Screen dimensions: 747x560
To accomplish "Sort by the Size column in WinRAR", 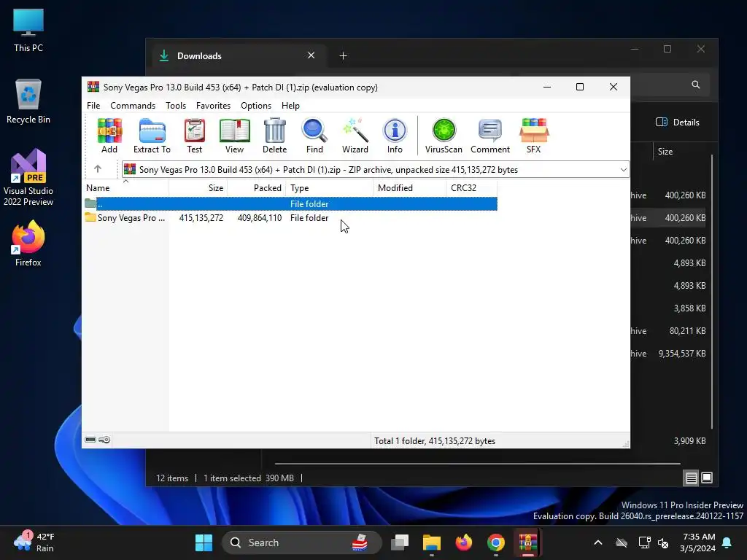I will [198, 188].
